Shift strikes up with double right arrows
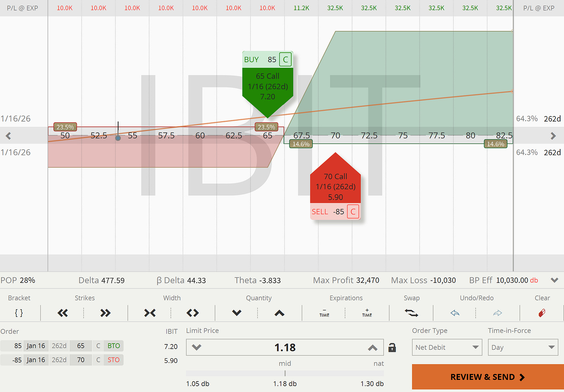 [x=105, y=313]
